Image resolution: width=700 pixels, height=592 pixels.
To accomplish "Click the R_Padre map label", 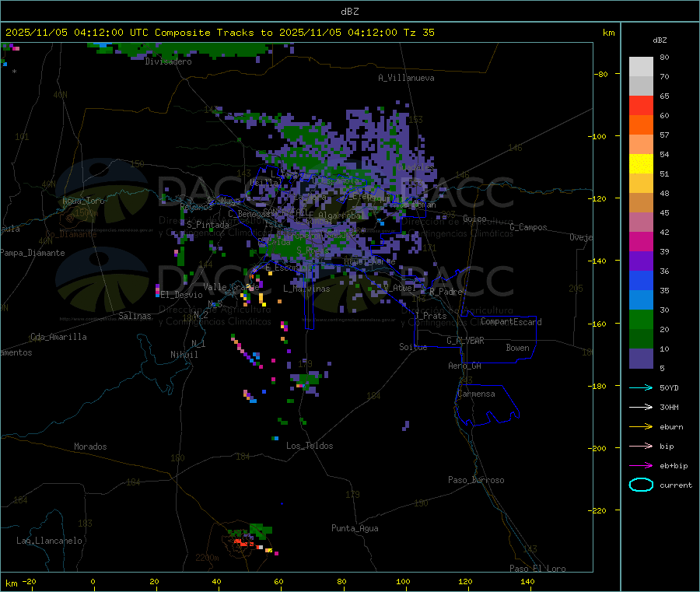I will (446, 292).
